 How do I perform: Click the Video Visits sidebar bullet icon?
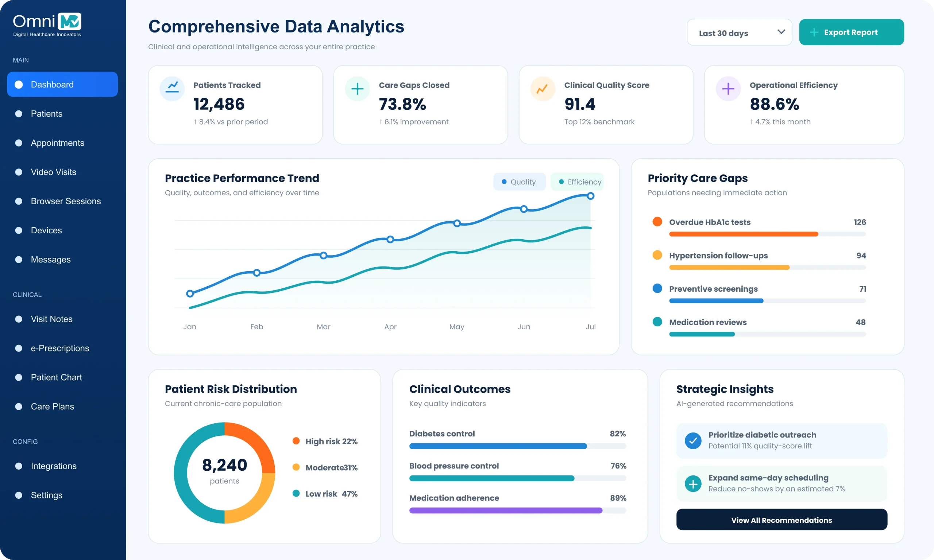[x=19, y=172]
